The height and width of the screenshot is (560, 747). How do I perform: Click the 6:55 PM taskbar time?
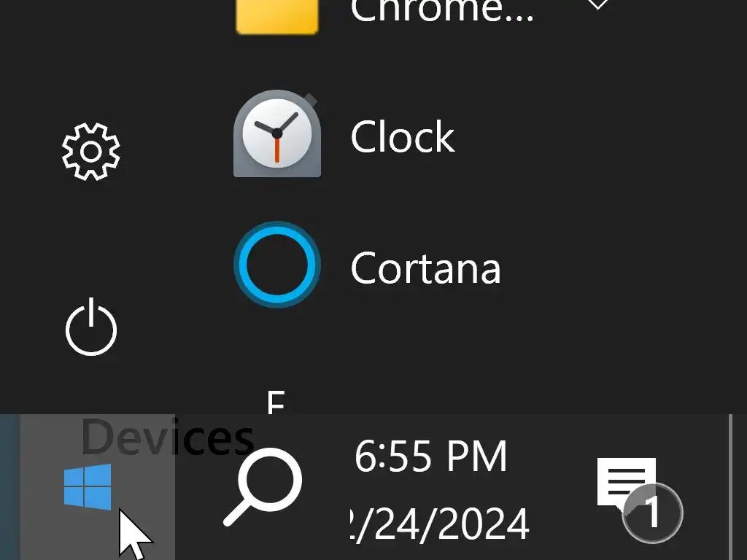coord(430,457)
